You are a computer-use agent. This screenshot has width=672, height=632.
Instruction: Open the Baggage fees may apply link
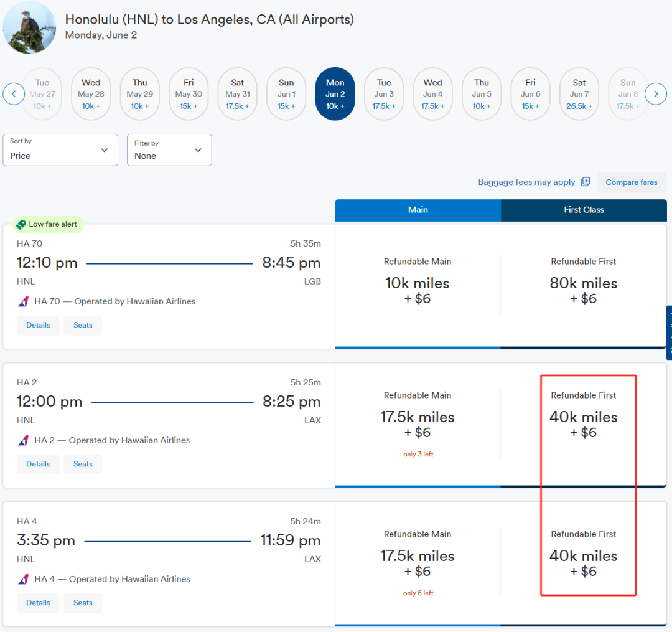click(526, 182)
